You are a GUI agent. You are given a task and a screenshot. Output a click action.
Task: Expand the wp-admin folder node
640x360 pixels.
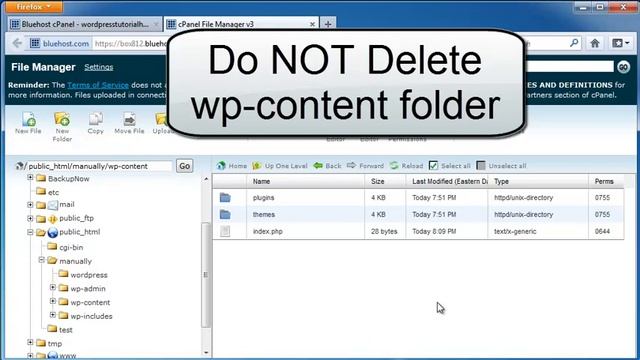pos(53,288)
